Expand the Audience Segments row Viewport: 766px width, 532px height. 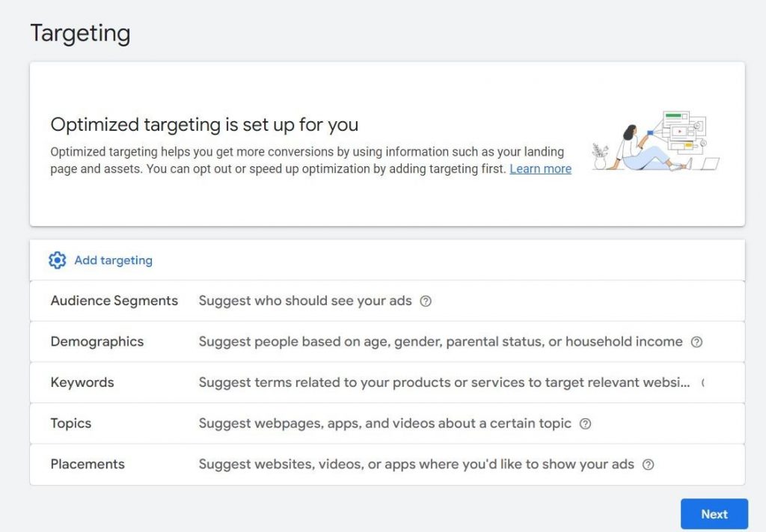(x=114, y=301)
